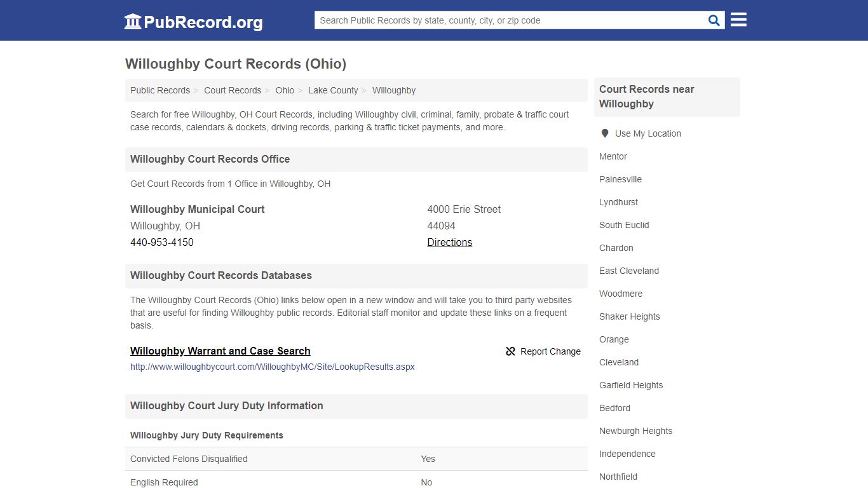Open Lyndhurst court records link
Screen dimensions: 868x488
(618, 202)
